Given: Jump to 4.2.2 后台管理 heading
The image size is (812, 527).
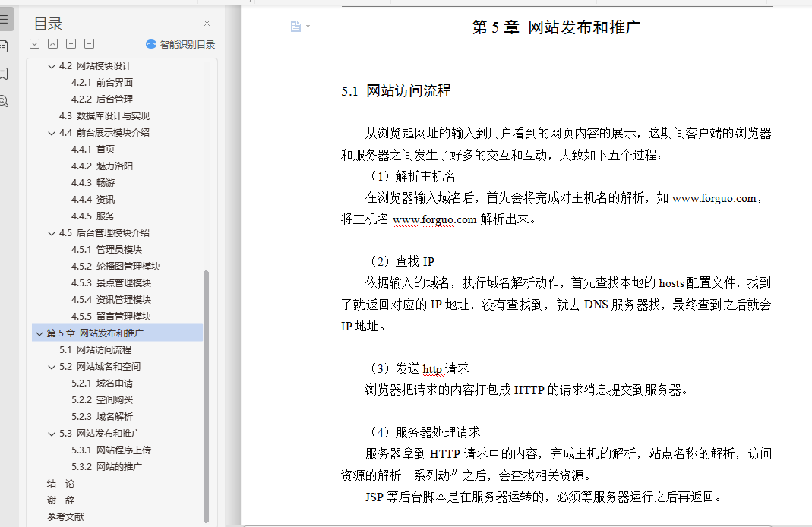Looking at the screenshot, I should coord(102,99).
